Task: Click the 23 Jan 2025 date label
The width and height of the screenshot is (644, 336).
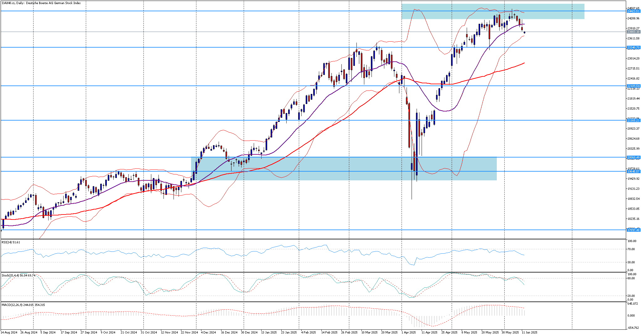Action: point(289,333)
